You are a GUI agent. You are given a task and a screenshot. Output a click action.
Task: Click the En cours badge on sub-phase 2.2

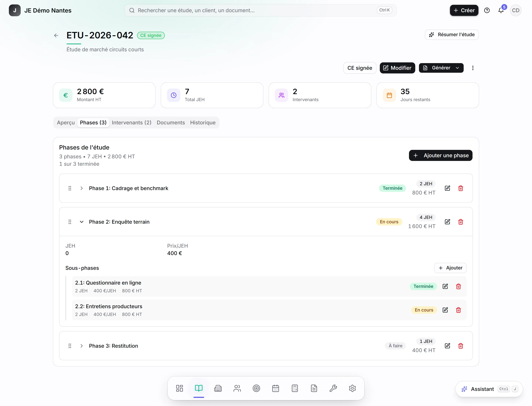click(424, 310)
